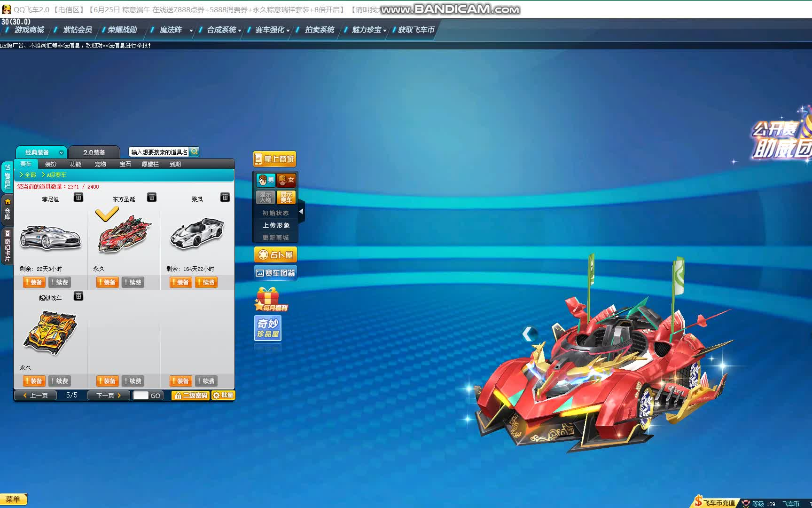812x508 pixels.
Task: Open 奇妙珍品屋 treasure shop
Action: pyautogui.click(x=268, y=328)
